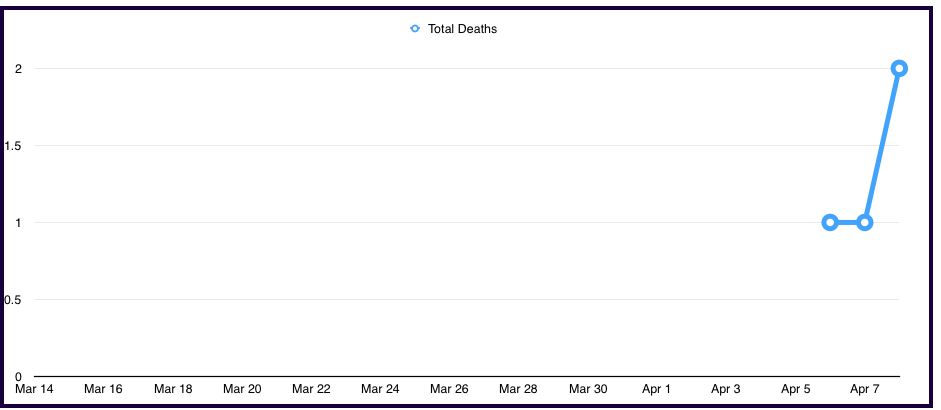Select the first data point of the series
The width and height of the screenshot is (941, 410).
[x=830, y=222]
